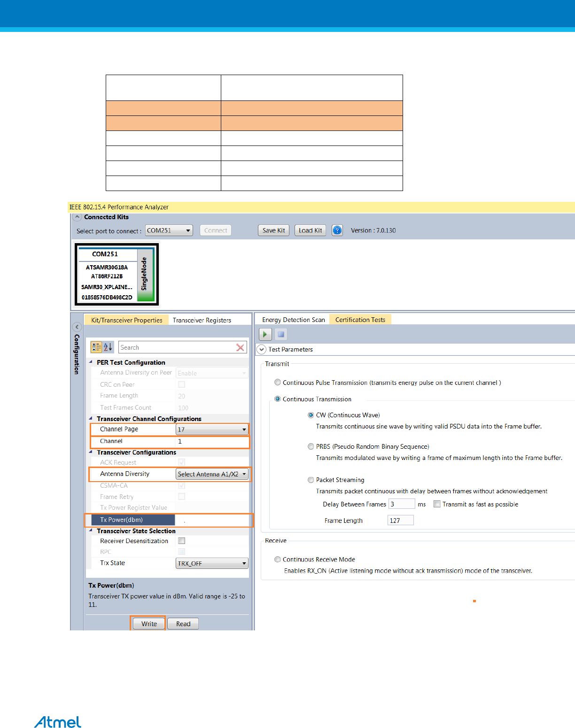Select PRBS Pseudo Random Binary Sequence option
The height and width of the screenshot is (728, 575).
click(x=311, y=446)
